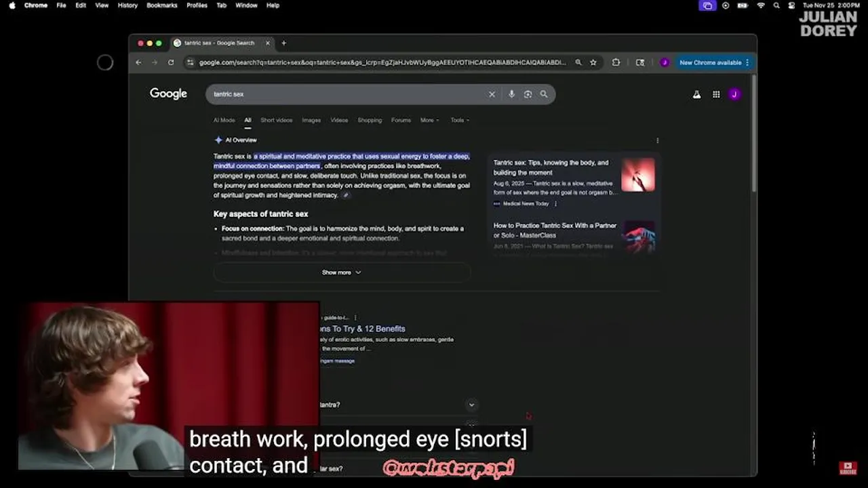This screenshot has height=488, width=868.
Task: Open the result options three-dot icon near guide-to-t
Action: (355, 317)
